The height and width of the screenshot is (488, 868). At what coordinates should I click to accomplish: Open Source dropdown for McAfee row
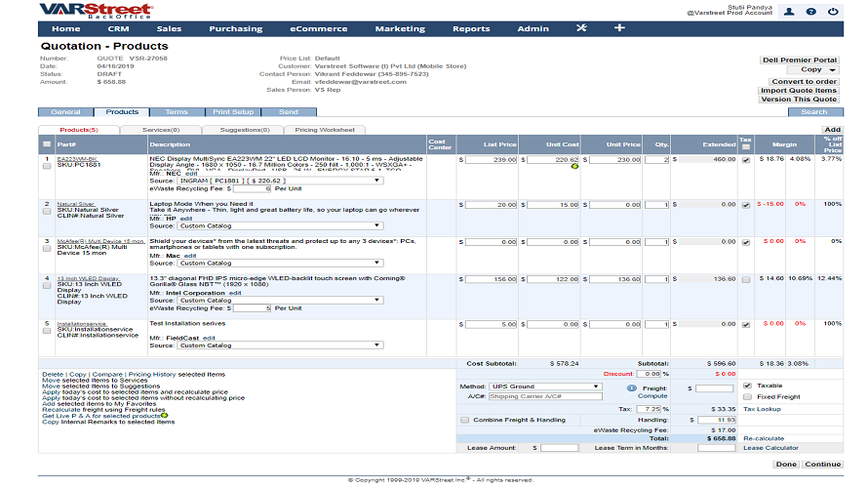coord(280,264)
